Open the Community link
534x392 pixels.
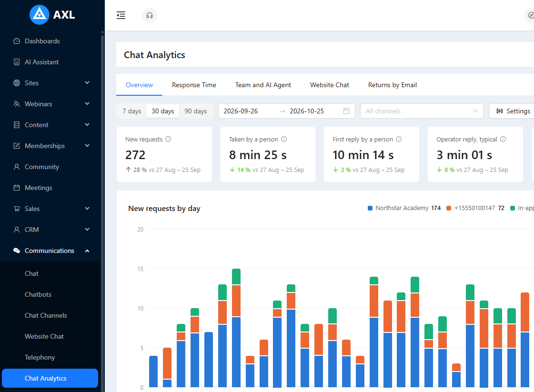coord(42,167)
